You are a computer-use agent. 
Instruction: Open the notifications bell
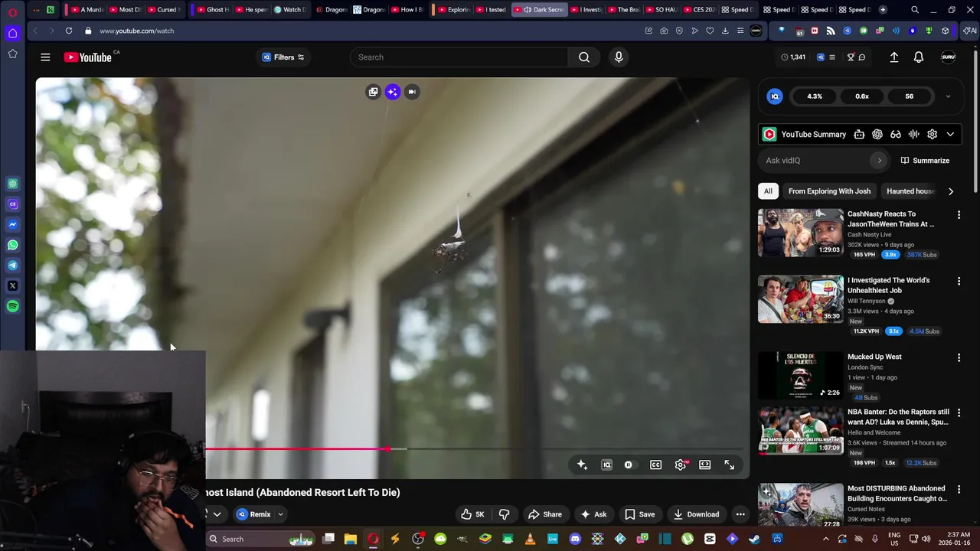pos(919,57)
